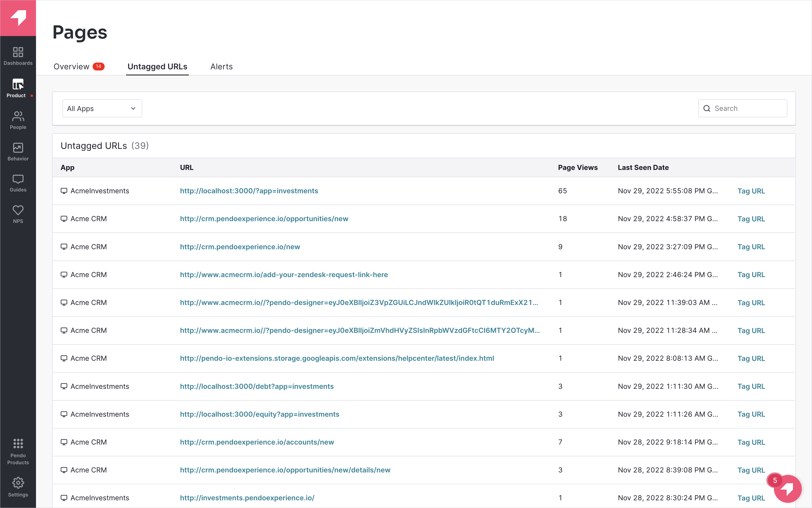The width and height of the screenshot is (812, 508).
Task: Click the monitor icon in the debt?app=investments row
Action: click(64, 386)
